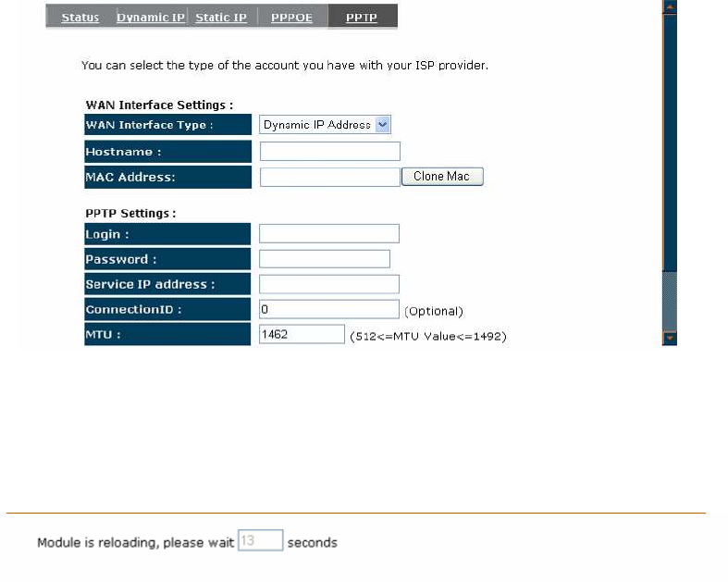The image size is (728, 582).
Task: Focus the PPTP Login field
Action: click(328, 234)
